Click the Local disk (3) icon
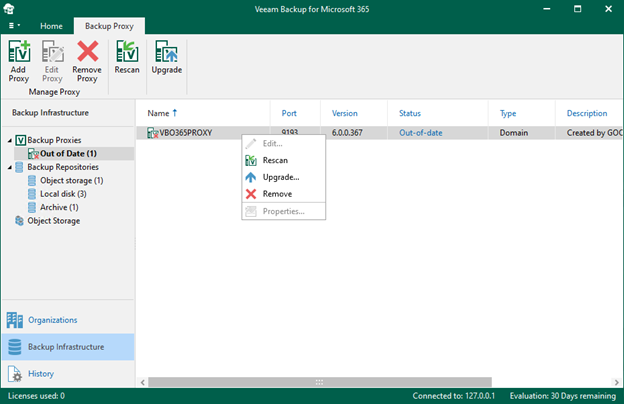 [32, 194]
